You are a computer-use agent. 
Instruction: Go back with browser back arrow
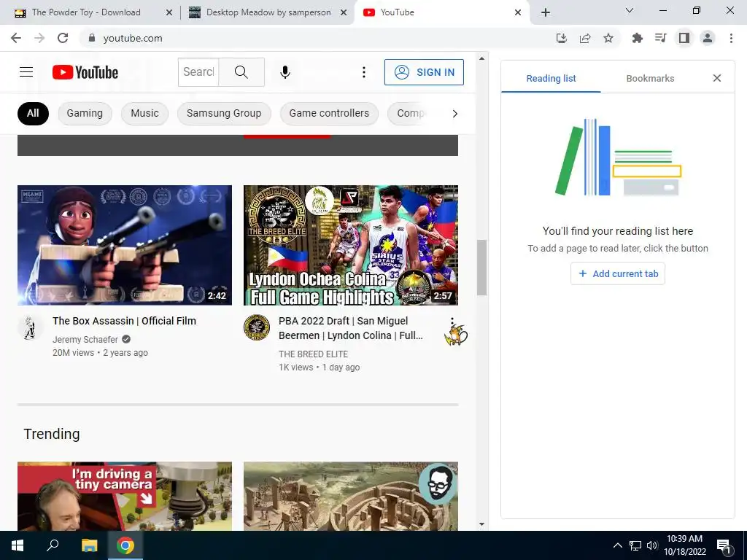16,38
